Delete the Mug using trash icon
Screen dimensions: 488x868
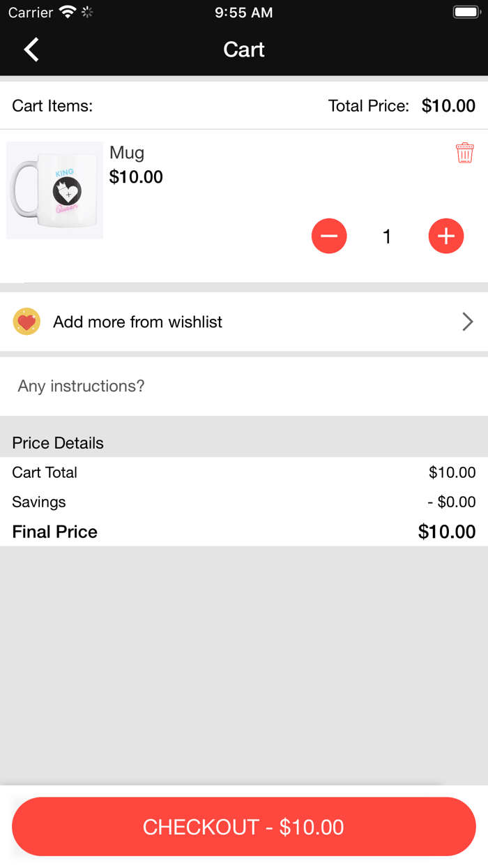tap(464, 153)
